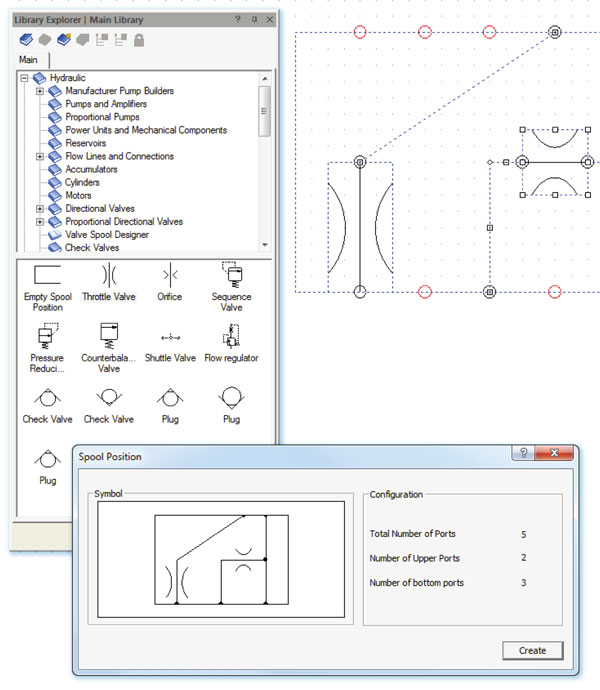
Task: Select the Plug component below Flow regulator
Action: tap(232, 405)
